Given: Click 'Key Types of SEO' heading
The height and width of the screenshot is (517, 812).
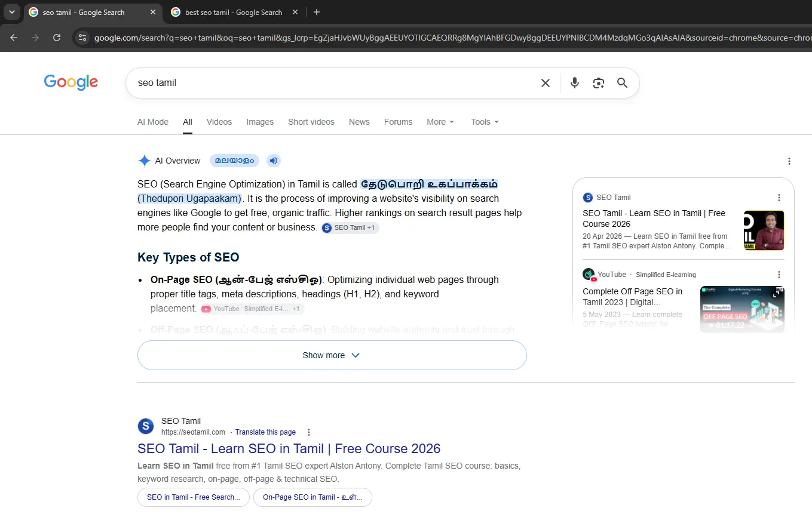Looking at the screenshot, I should (188, 257).
